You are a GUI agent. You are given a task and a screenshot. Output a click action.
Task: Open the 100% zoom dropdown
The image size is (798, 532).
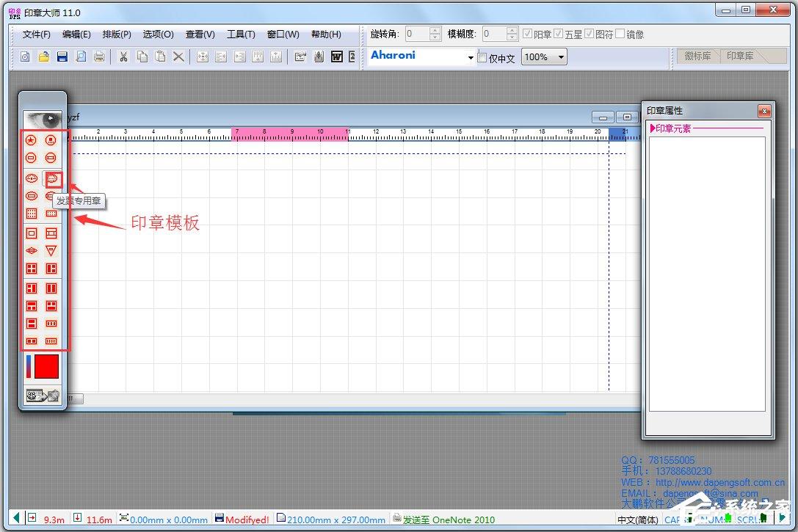point(561,57)
